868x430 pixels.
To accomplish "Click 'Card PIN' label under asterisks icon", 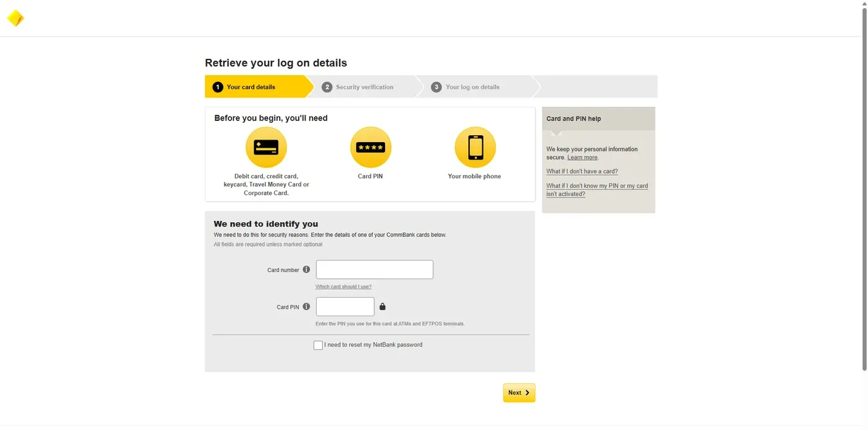I will click(x=370, y=176).
